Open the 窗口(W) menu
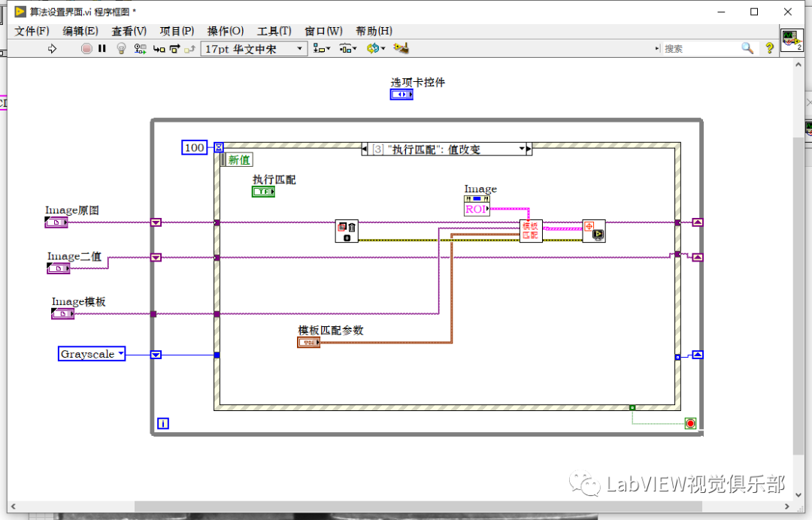Viewport: 812px width, 520px height. [323, 31]
